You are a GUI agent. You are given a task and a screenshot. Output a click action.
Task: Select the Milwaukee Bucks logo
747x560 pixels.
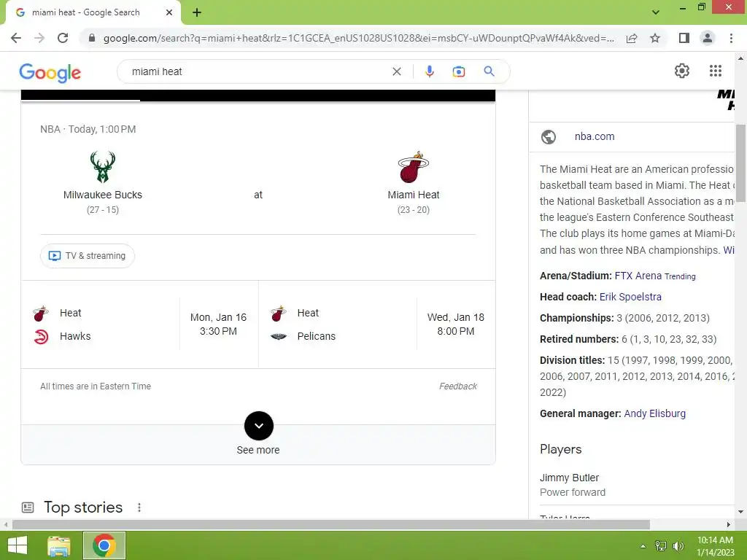tap(102, 167)
